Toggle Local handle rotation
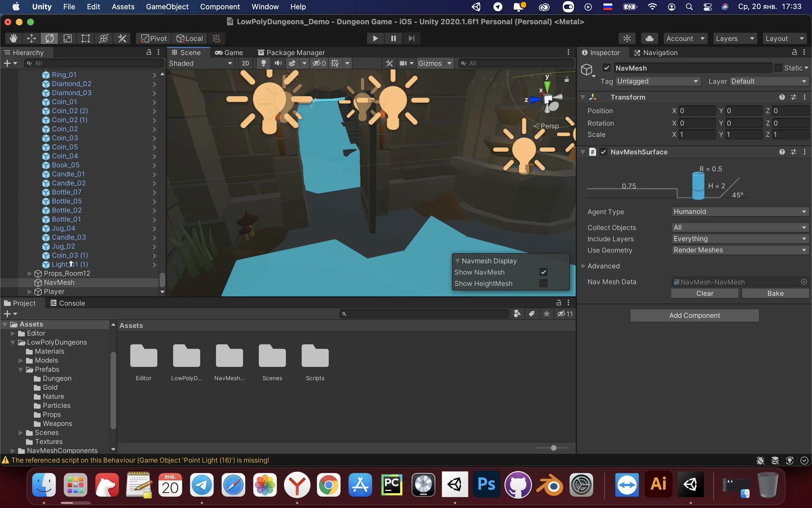 click(x=189, y=38)
